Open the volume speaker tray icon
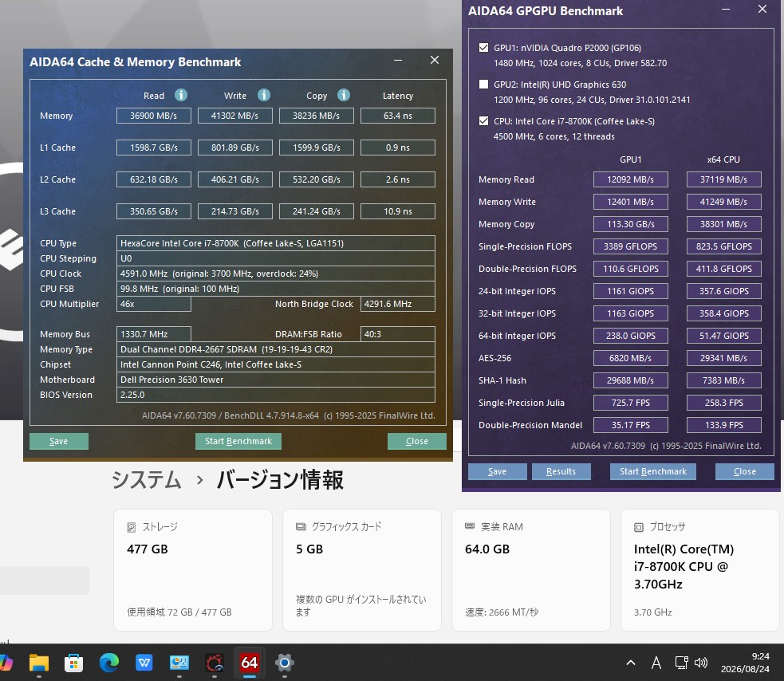The image size is (784, 681). [x=701, y=663]
